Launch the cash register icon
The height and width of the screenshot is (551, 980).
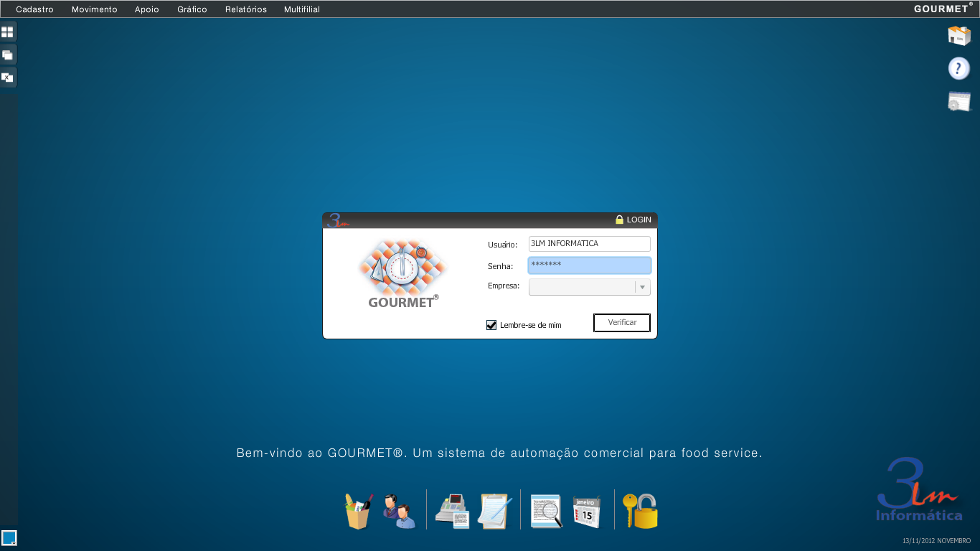point(452,511)
